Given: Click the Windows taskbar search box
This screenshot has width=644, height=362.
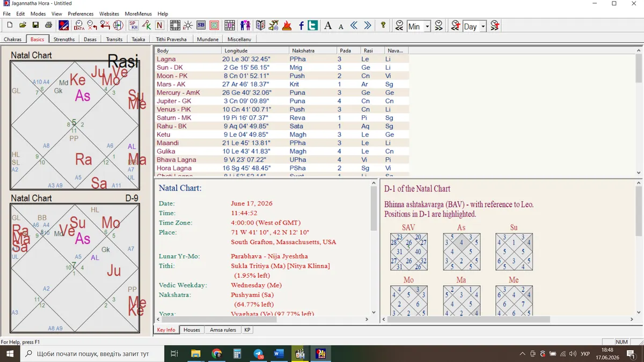Looking at the screenshot, I should pyautogui.click(x=93, y=354).
